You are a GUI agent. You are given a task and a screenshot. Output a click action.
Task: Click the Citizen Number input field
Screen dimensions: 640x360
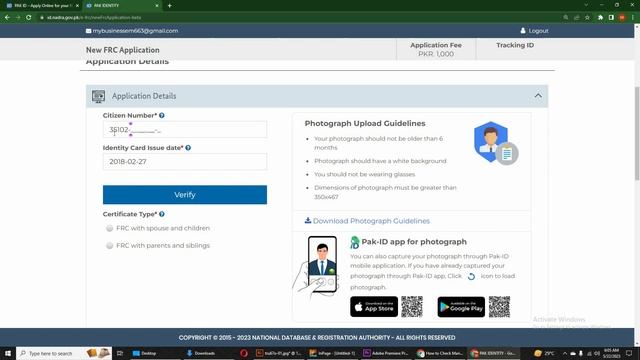185,130
